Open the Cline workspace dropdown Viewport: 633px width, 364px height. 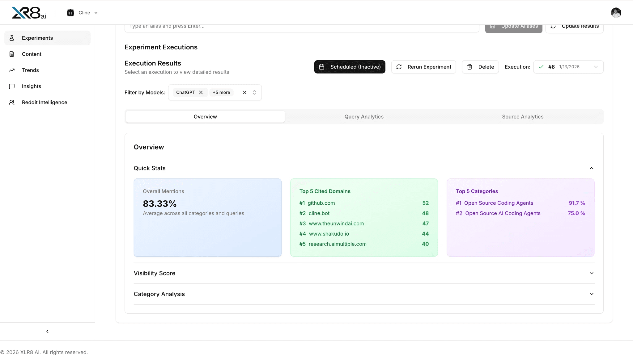pos(83,13)
